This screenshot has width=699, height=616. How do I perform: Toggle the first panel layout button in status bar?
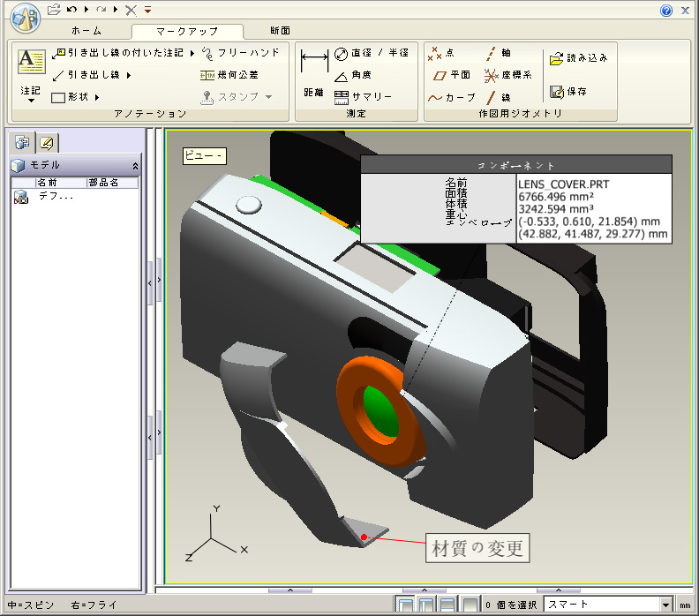404,605
